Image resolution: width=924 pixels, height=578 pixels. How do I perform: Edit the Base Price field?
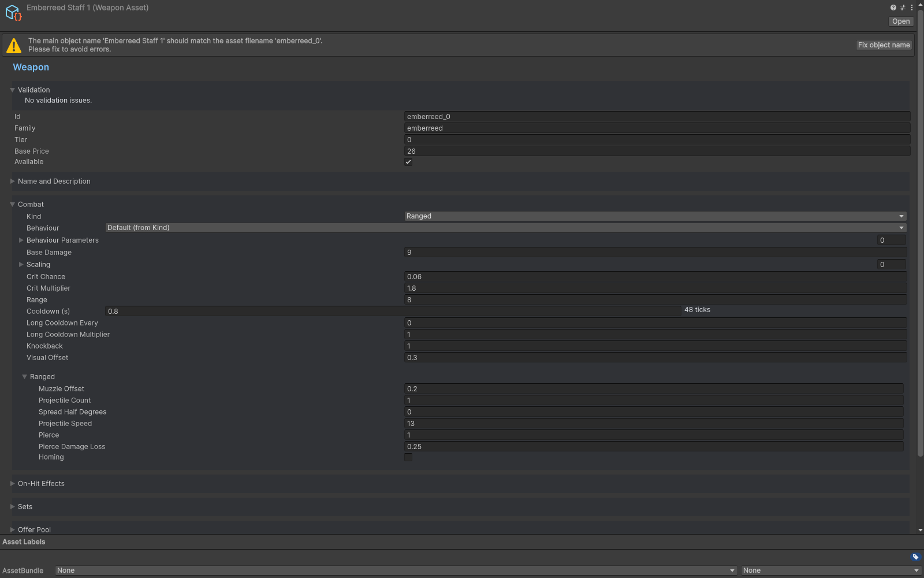(x=657, y=151)
